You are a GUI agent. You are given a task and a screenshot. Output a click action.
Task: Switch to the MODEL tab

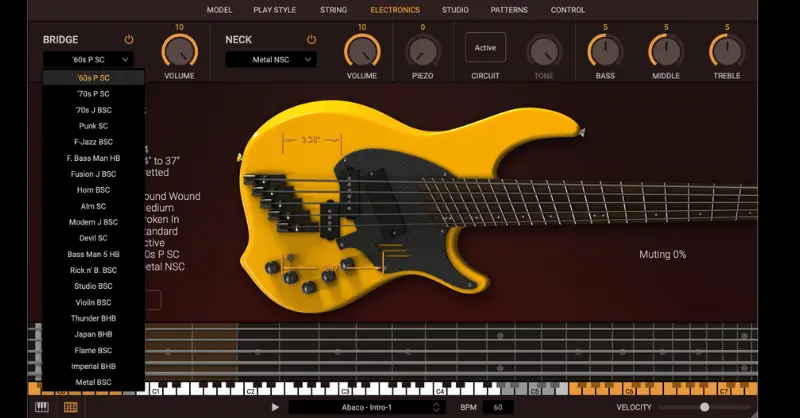[219, 10]
